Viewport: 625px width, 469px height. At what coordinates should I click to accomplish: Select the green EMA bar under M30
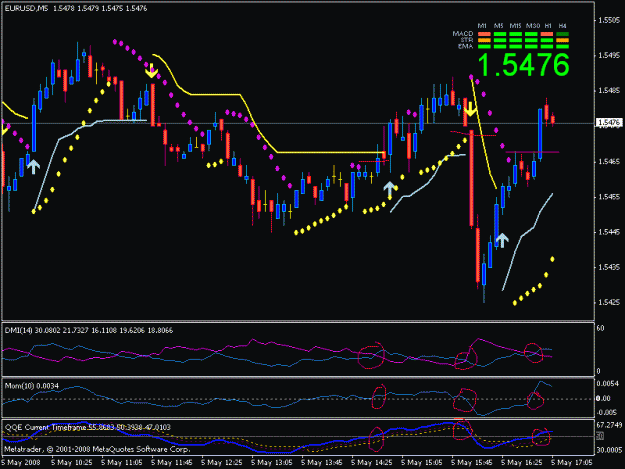(531, 46)
